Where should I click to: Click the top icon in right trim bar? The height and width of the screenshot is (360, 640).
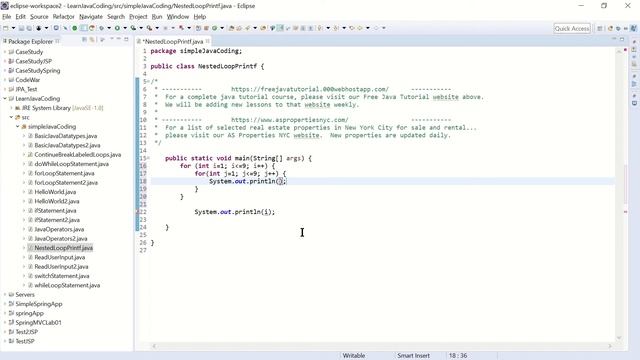pyautogui.click(x=634, y=42)
